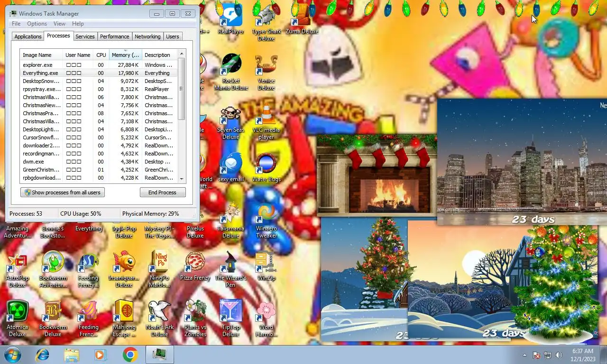Launch Noah's Ark Deluxe icon

tap(159, 318)
